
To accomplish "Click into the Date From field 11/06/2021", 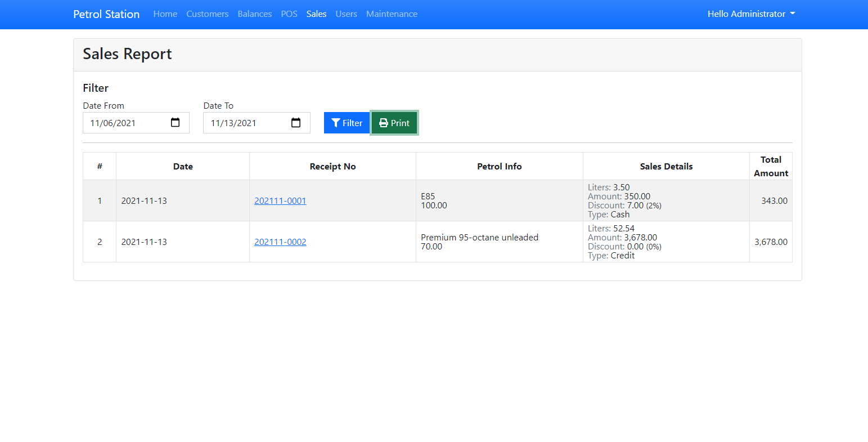I will coord(124,123).
